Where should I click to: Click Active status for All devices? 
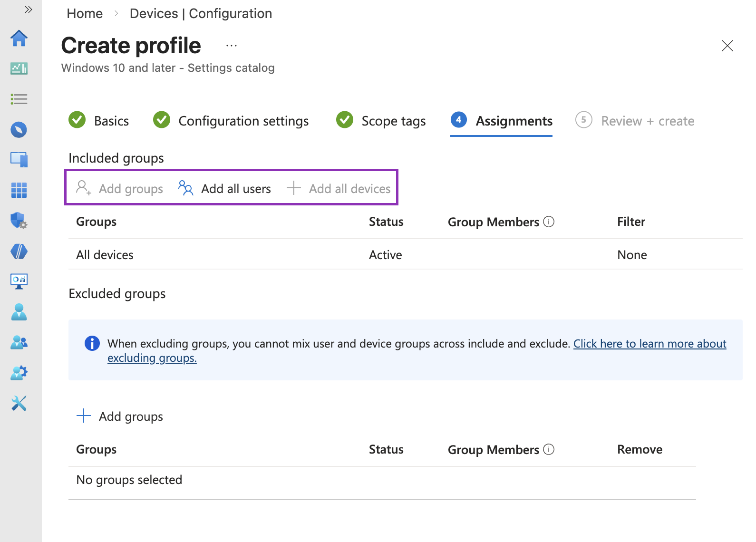386,255
